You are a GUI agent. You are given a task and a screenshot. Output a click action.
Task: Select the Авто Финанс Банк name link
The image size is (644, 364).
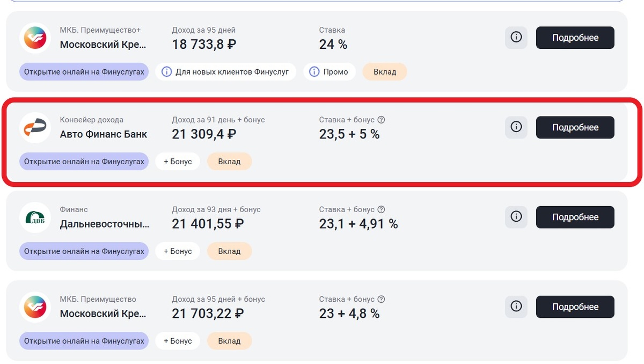click(x=104, y=134)
